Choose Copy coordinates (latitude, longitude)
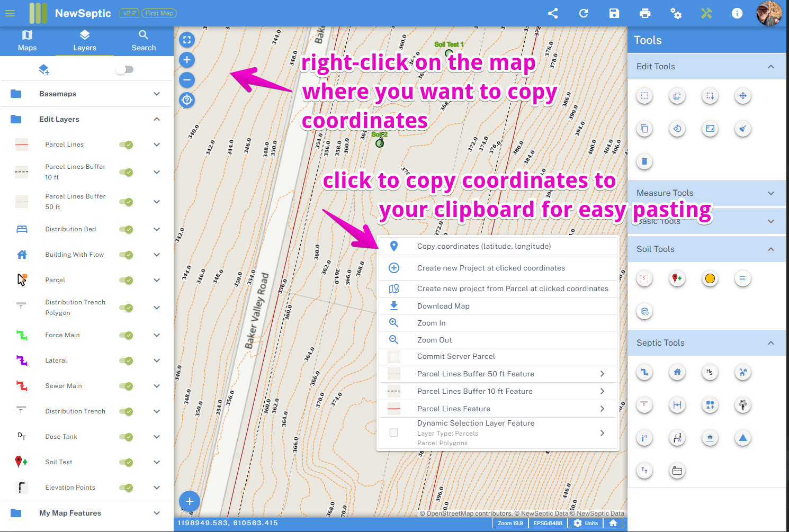The height and width of the screenshot is (532, 789). [x=484, y=246]
